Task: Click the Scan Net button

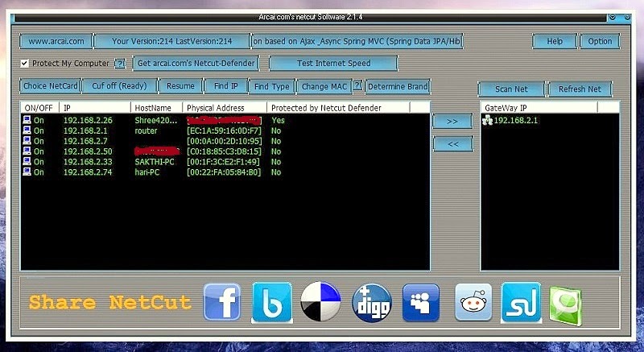Action: 511,89
